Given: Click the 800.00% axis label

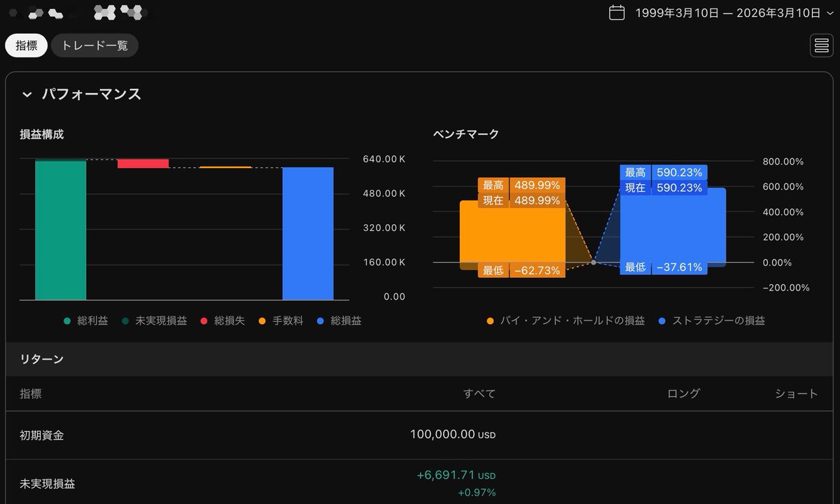Looking at the screenshot, I should click(x=783, y=162).
